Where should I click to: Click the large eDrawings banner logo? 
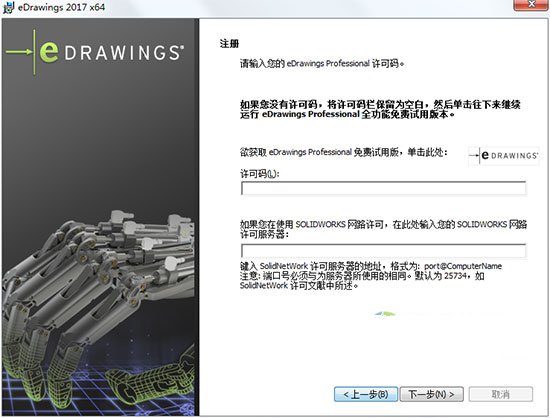[x=95, y=53]
